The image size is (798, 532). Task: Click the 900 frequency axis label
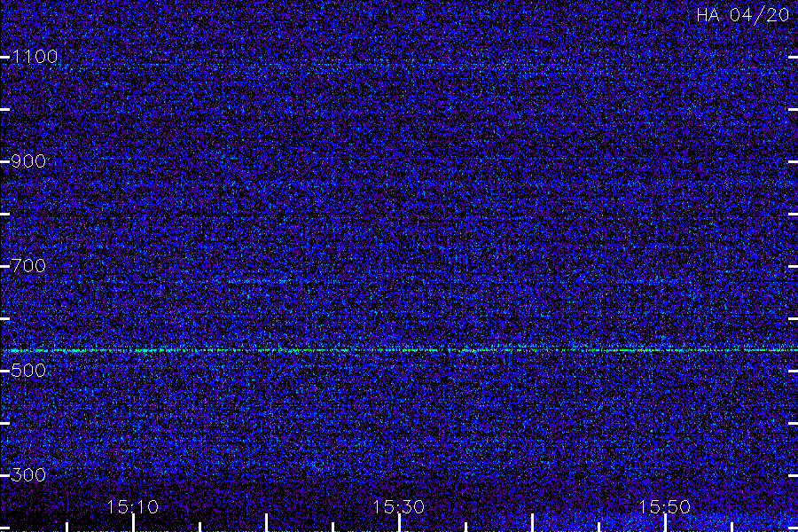(28, 161)
